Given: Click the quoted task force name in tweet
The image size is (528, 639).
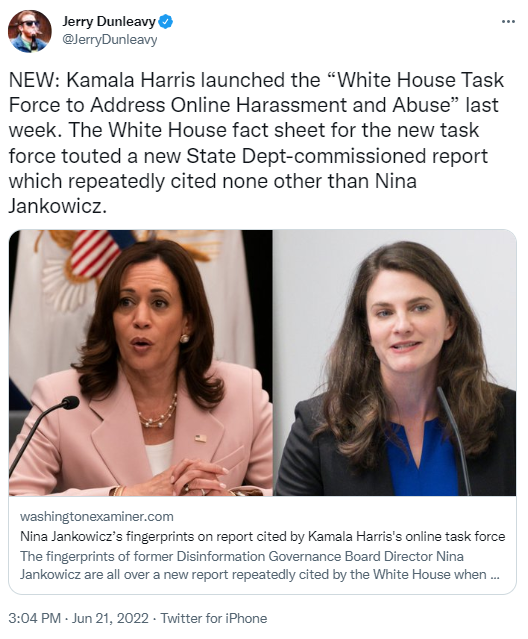Looking at the screenshot, I should [257, 93].
